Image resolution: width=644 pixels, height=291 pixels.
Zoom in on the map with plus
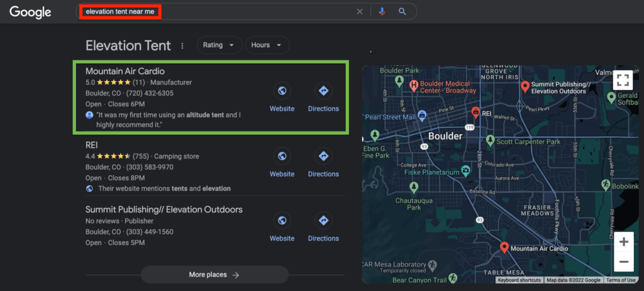tap(624, 242)
